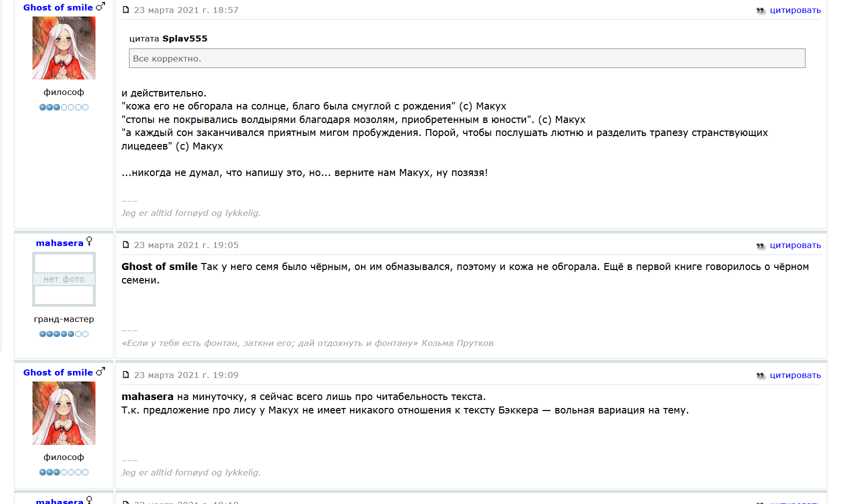
Task: Open the Ghost of smile profile from the first post
Action: click(x=58, y=7)
